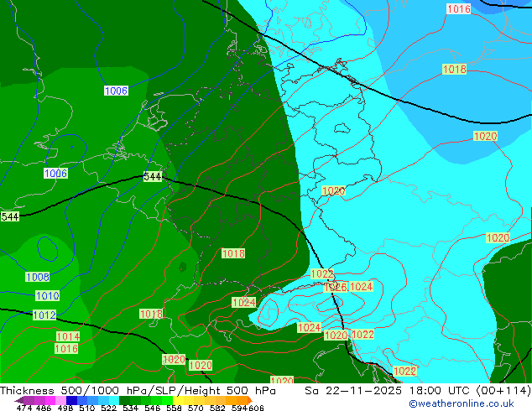
Task: Click the 1026 pressure label
Action: click(x=336, y=287)
